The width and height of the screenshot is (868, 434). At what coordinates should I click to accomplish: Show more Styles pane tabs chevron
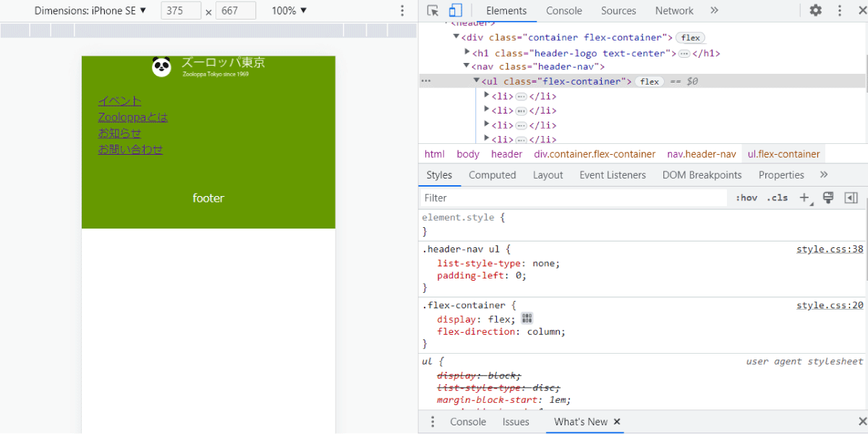click(824, 174)
